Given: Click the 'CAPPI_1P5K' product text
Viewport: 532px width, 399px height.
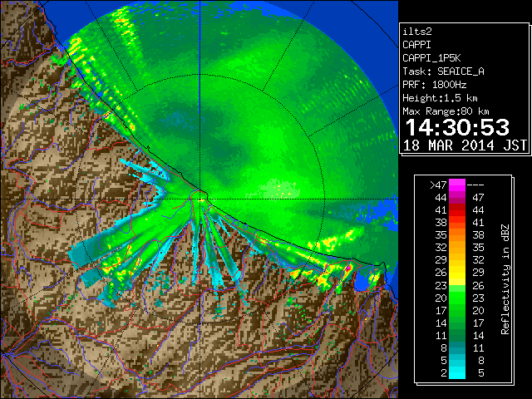Looking at the screenshot, I should (x=431, y=58).
